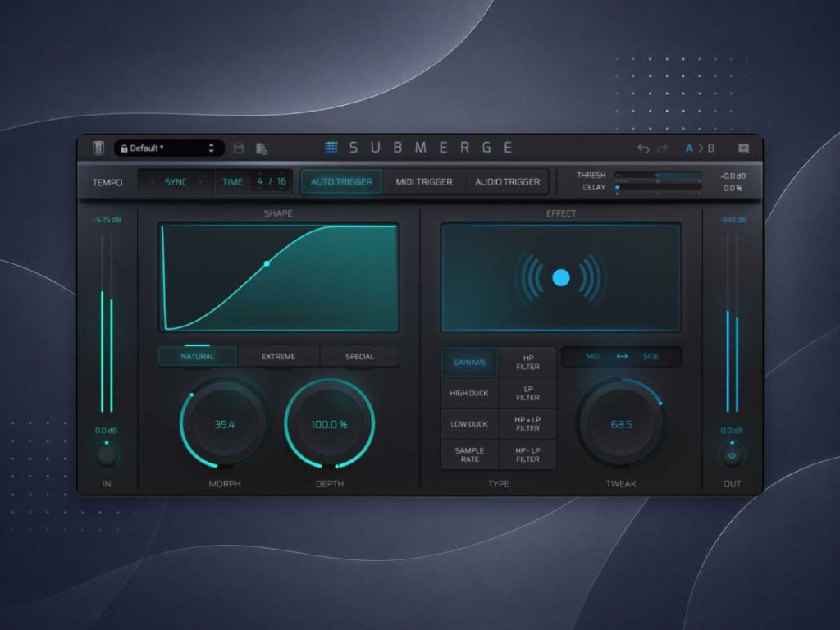Click the output 0.0 dB gain value
840x630 pixels.
coord(732,431)
